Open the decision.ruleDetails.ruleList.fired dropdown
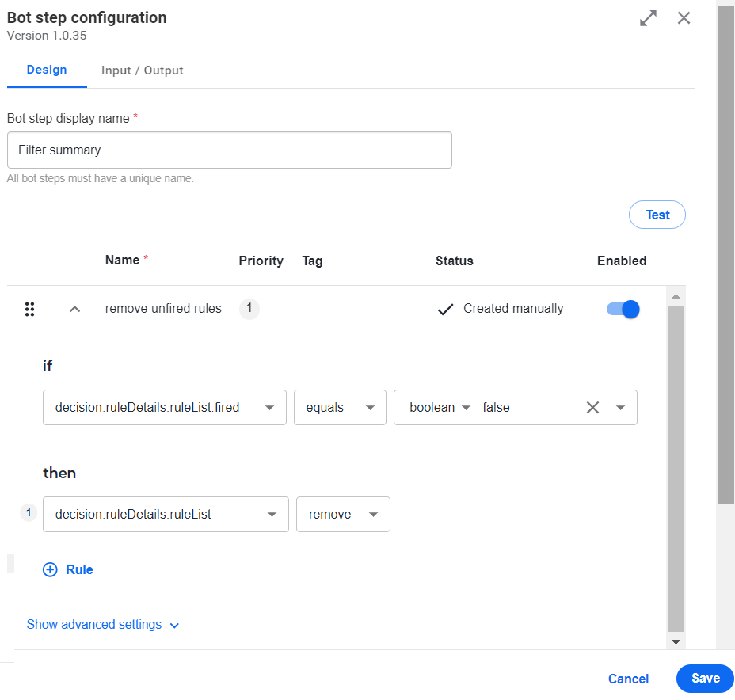735x700 pixels. (x=165, y=408)
